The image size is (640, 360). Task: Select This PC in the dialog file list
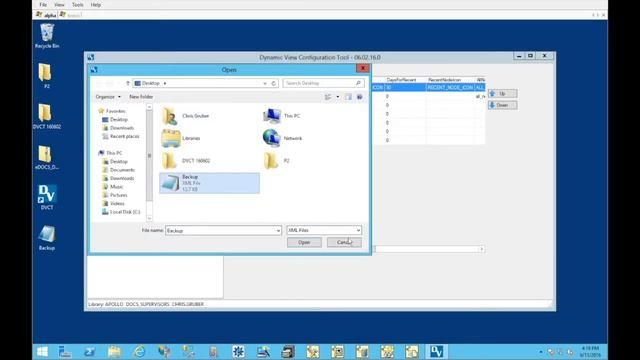click(282, 116)
